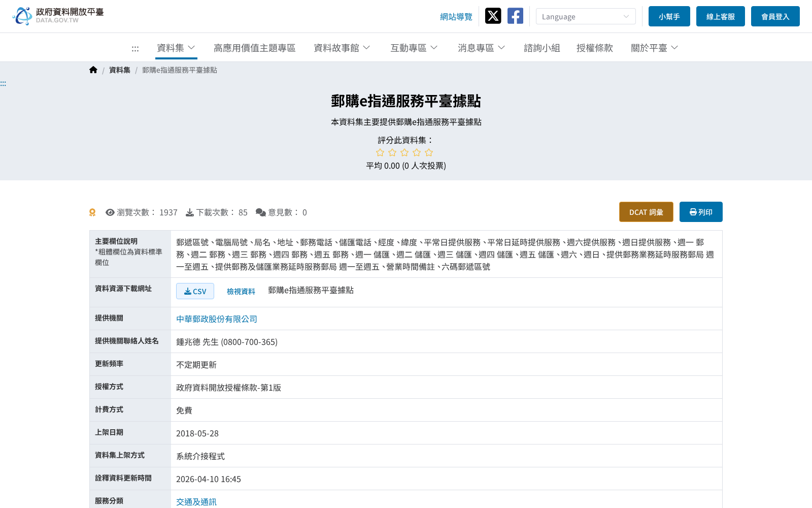Open 授權條款 menu item
Screen dimensions: 812x508
pos(595,48)
